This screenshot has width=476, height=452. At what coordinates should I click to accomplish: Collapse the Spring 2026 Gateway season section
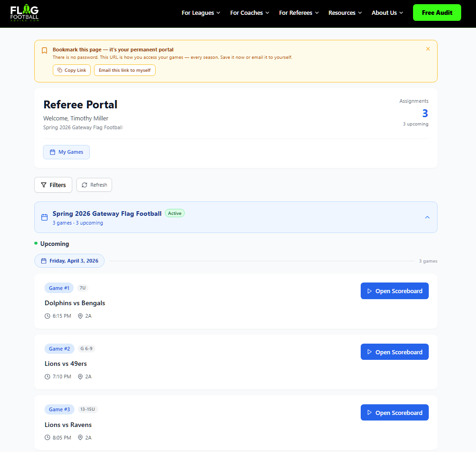[x=427, y=217]
